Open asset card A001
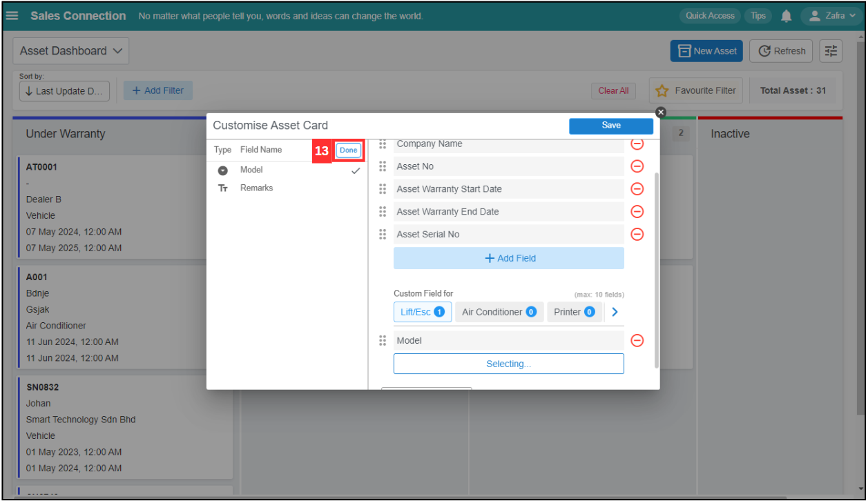868x501 pixels. 125,317
